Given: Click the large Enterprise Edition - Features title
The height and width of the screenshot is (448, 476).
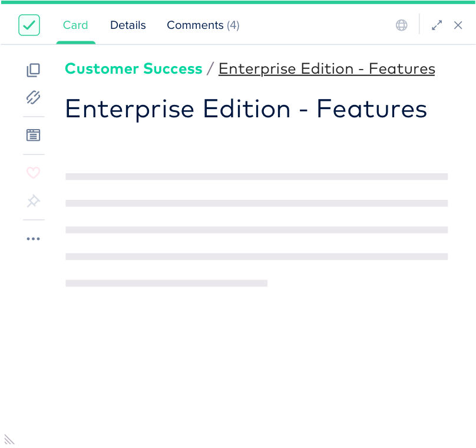Looking at the screenshot, I should (246, 109).
